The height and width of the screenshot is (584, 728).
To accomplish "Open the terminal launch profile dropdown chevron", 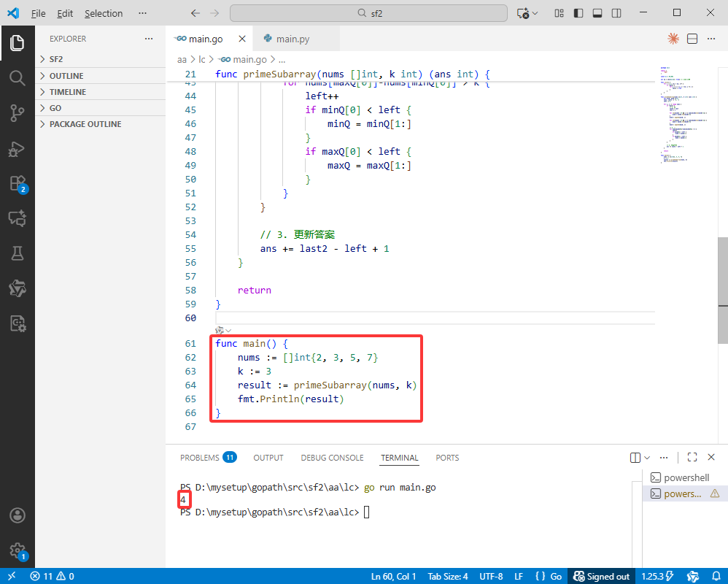I will click(647, 458).
